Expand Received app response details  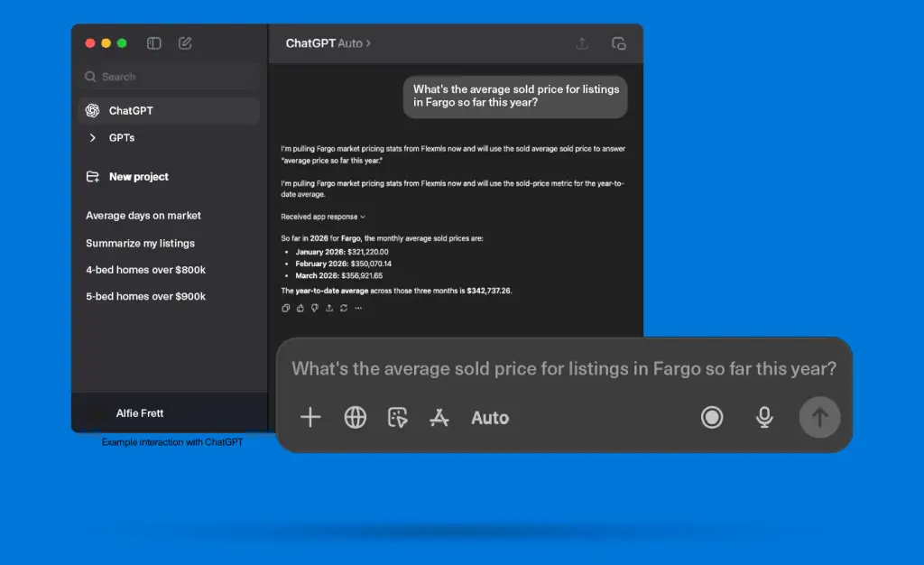click(323, 217)
